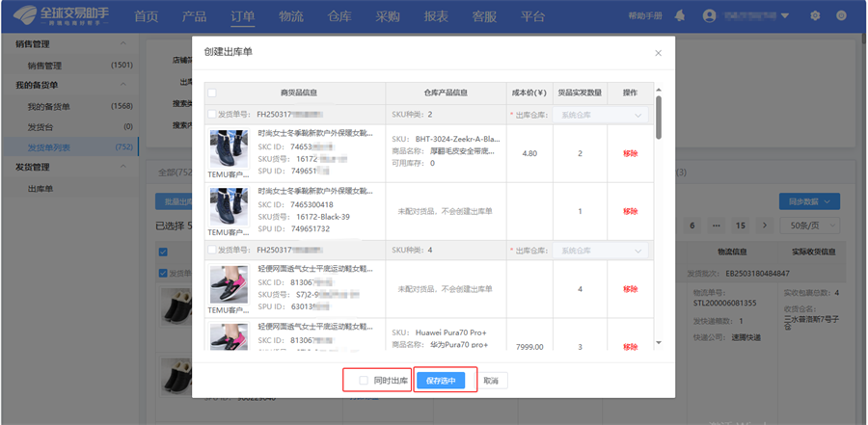Tick the 同时出库 checkbox
Viewport: 868px width, 425px height.
pos(364,380)
